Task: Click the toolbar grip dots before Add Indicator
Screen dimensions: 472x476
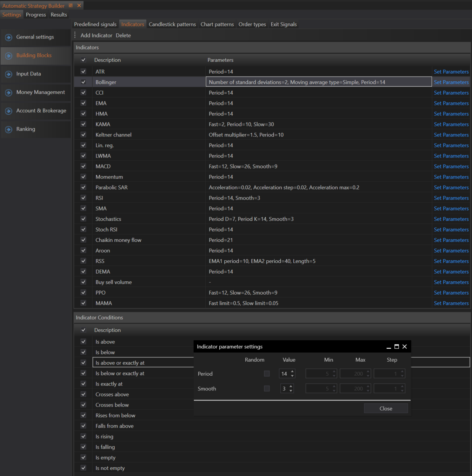Action: [75, 35]
